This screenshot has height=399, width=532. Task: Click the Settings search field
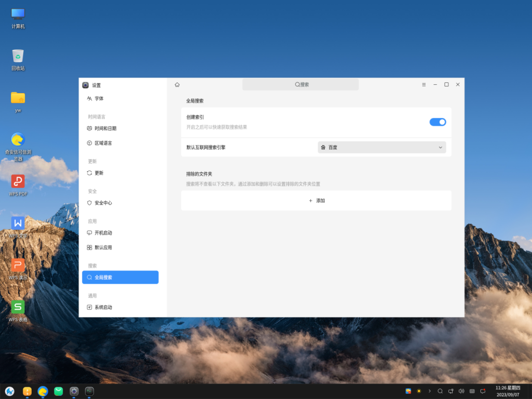pos(300,85)
